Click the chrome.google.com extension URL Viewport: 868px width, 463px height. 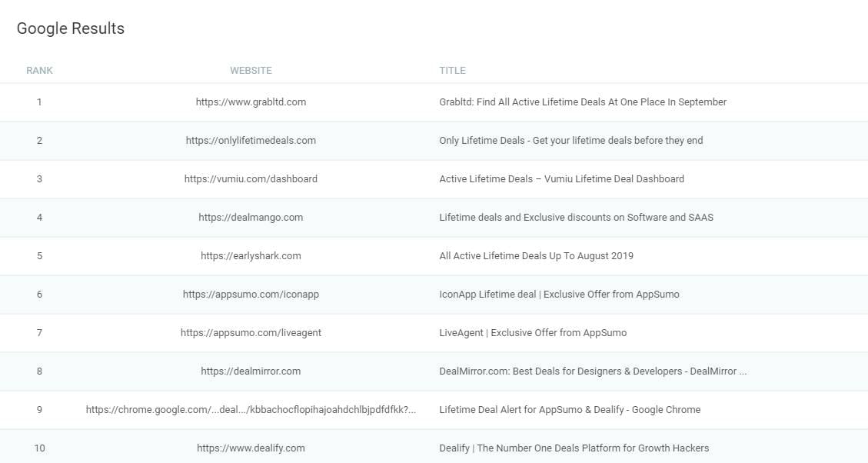tap(251, 409)
